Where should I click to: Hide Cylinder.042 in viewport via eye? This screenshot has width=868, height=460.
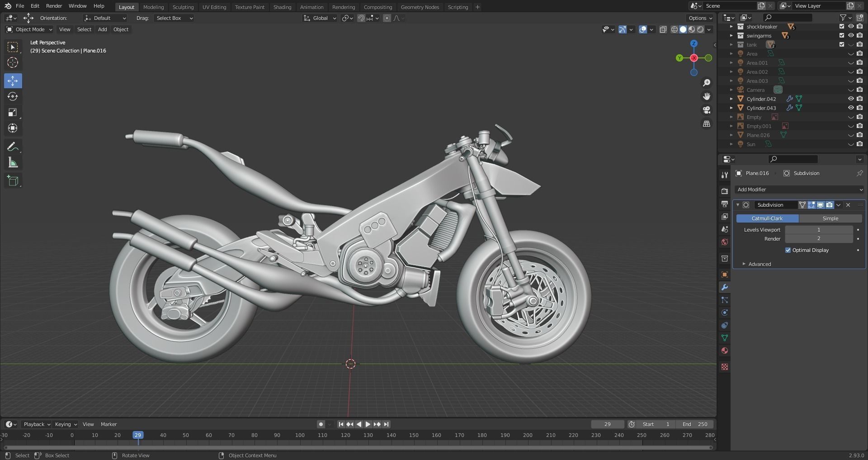tap(850, 99)
